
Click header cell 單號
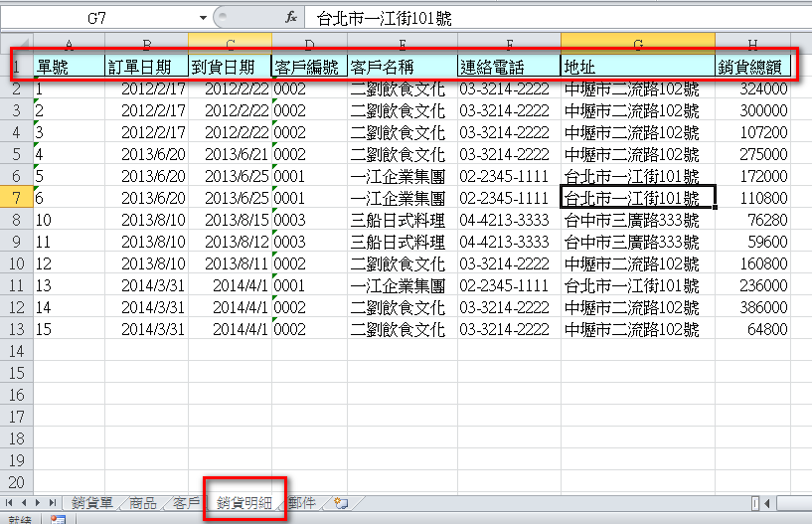click(70, 67)
